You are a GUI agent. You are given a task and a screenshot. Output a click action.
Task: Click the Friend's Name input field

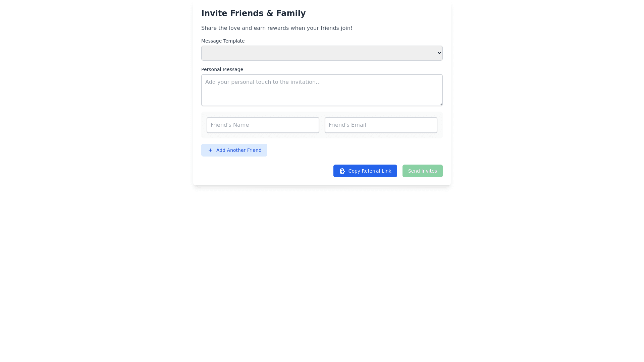click(x=263, y=125)
